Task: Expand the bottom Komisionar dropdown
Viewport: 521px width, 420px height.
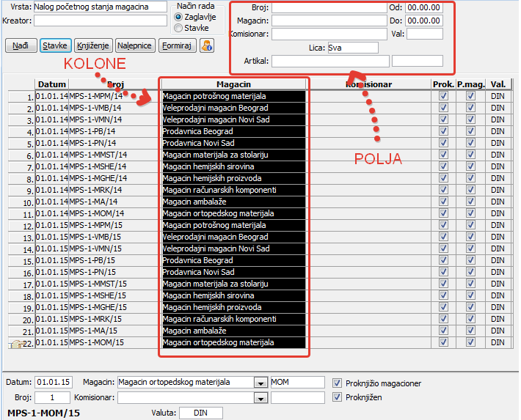Action: pyautogui.click(x=259, y=398)
